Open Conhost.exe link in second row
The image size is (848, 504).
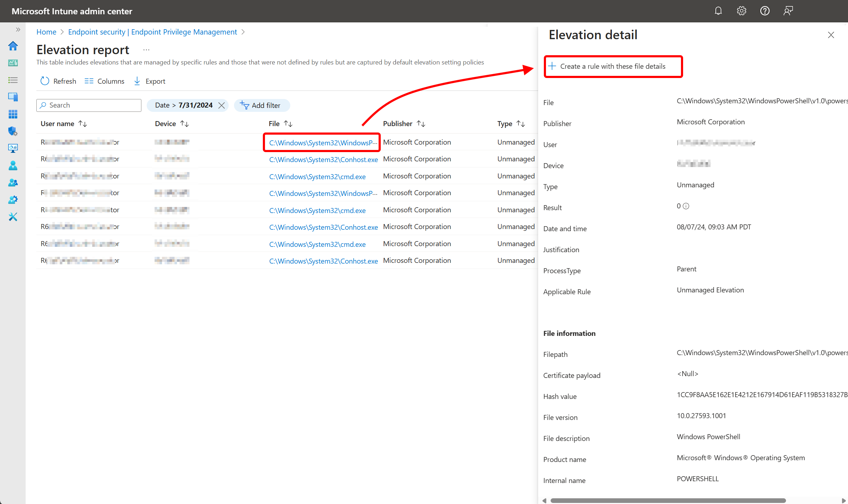tap(323, 159)
